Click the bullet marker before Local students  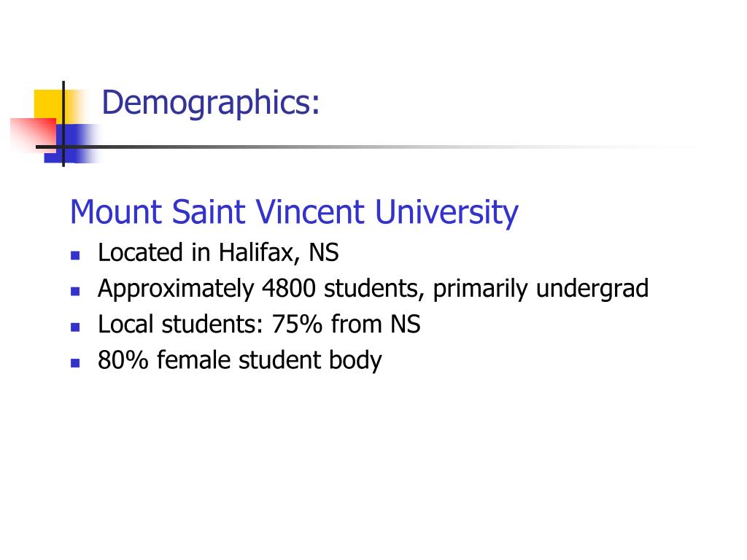pos(75,327)
